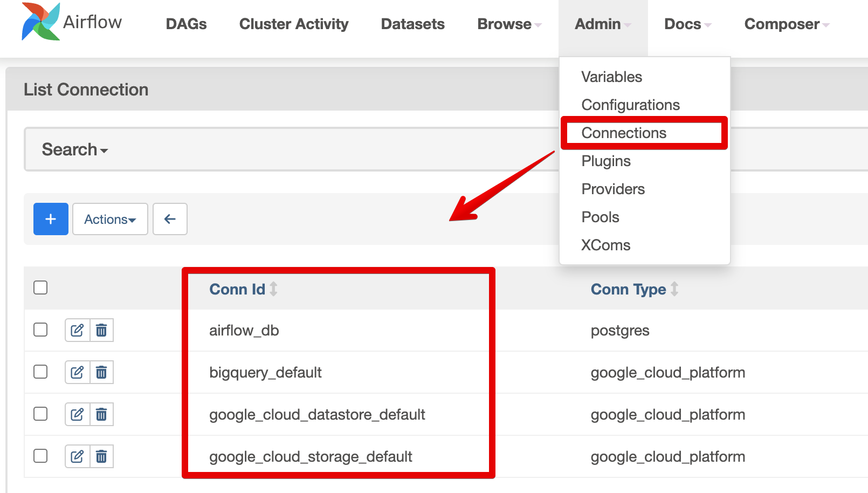
Task: Choose Variables from the Admin menu
Action: (x=611, y=77)
